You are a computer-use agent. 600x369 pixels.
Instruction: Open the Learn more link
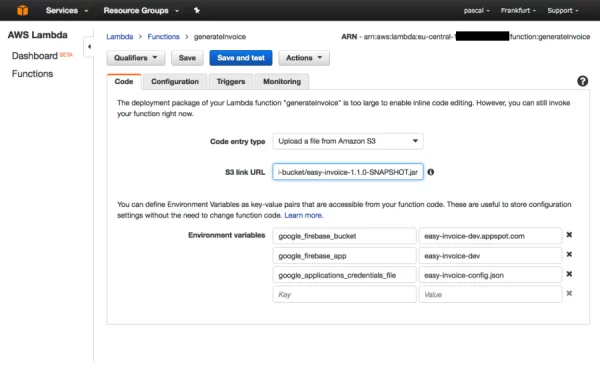pyautogui.click(x=304, y=215)
